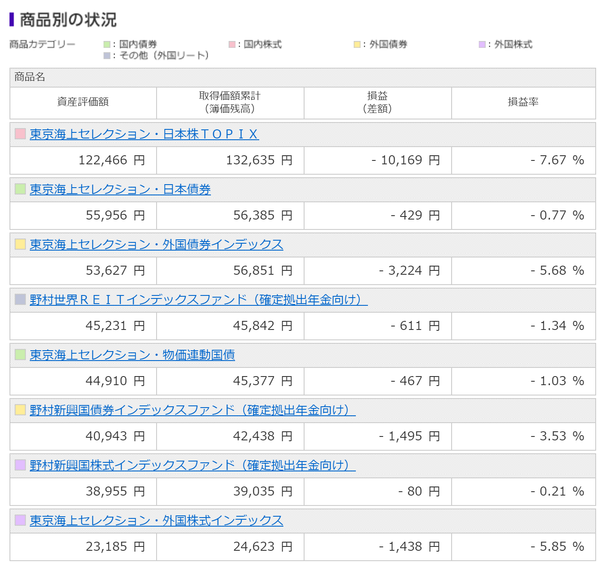This screenshot has width=600, height=565.
Task: Click the 商品カテゴリー legend label
Action: click(42, 45)
